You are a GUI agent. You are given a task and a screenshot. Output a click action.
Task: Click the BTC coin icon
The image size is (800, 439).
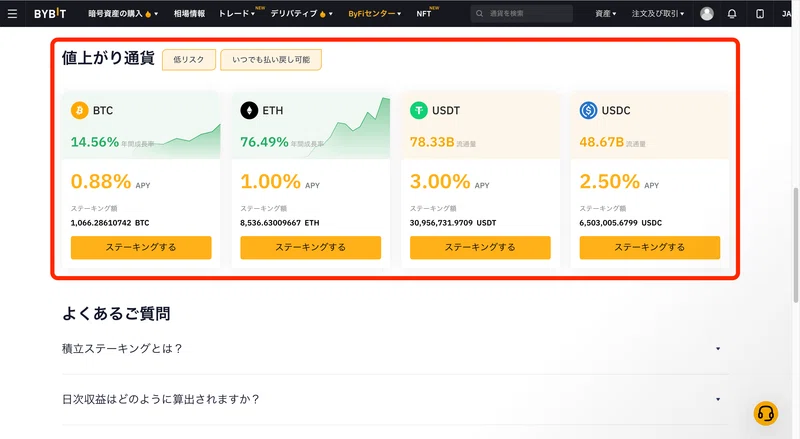pyautogui.click(x=80, y=110)
